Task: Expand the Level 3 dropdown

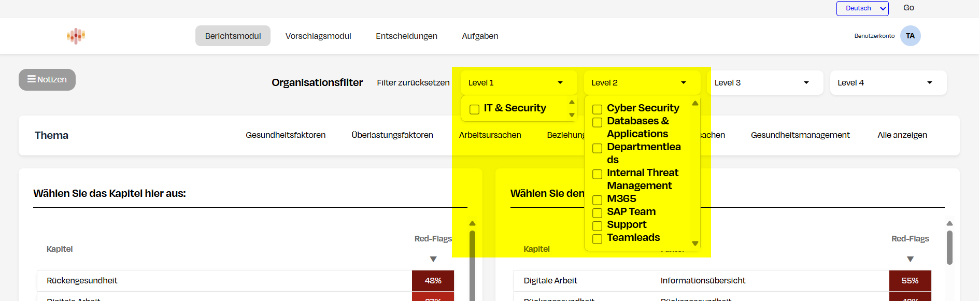Action: click(x=761, y=83)
